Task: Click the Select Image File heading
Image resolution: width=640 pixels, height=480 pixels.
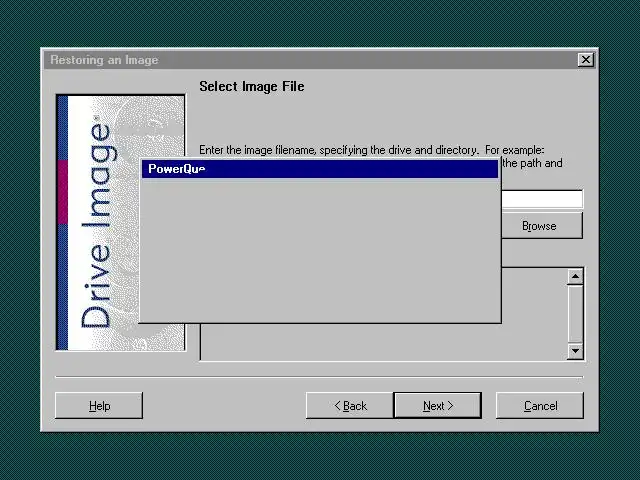Action: (x=252, y=87)
